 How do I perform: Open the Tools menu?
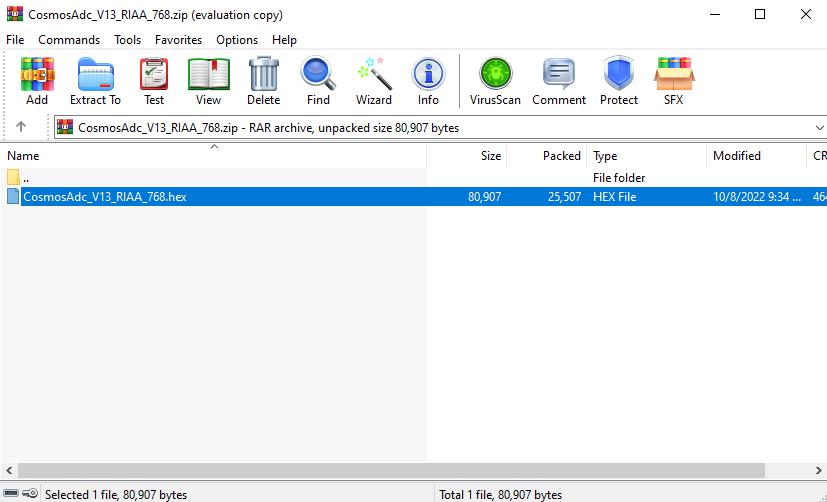pos(127,40)
